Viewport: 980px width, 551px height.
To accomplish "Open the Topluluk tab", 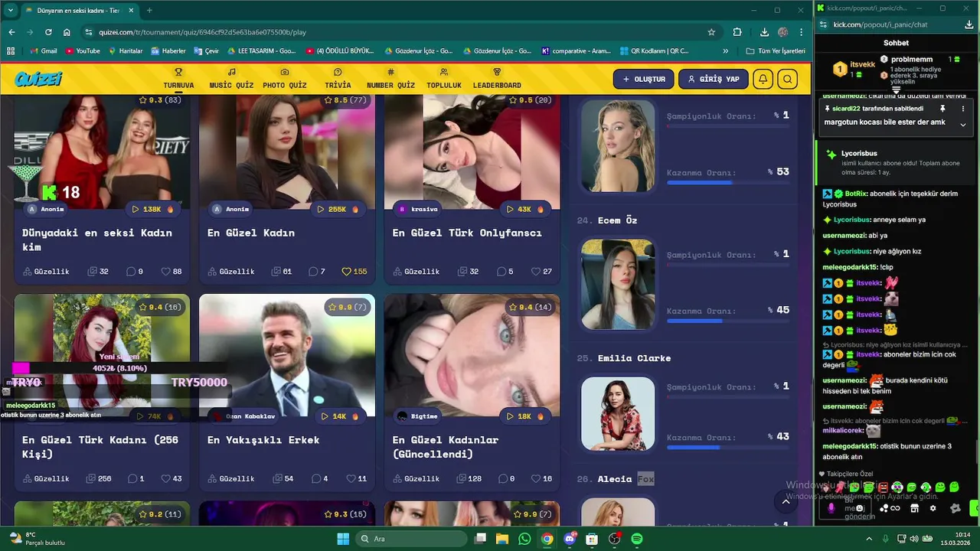I will click(x=444, y=79).
